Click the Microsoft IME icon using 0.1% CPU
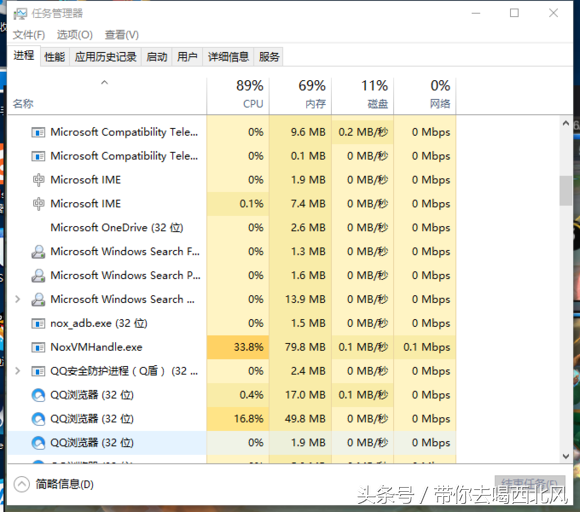 [x=38, y=204]
